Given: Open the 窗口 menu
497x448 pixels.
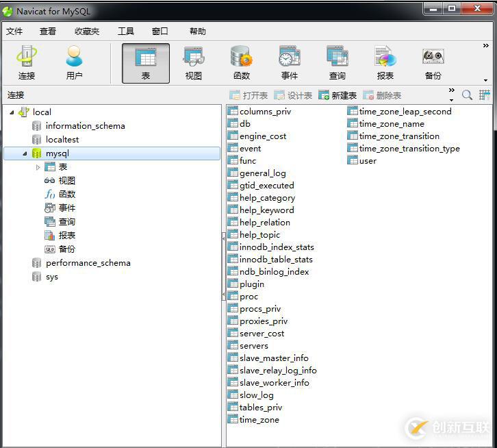Looking at the screenshot, I should click(x=160, y=31).
